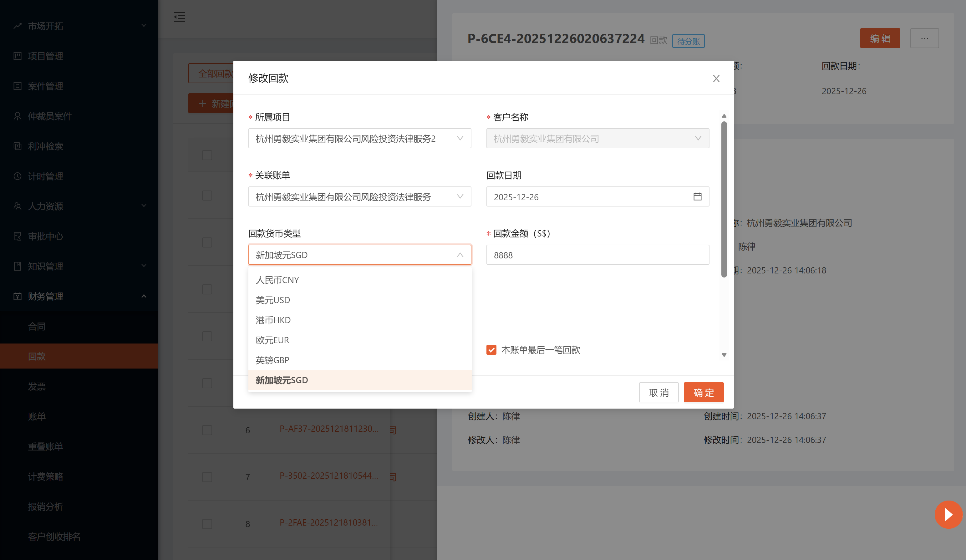Check the checkbox on row 6
The height and width of the screenshot is (560, 966).
207,430
